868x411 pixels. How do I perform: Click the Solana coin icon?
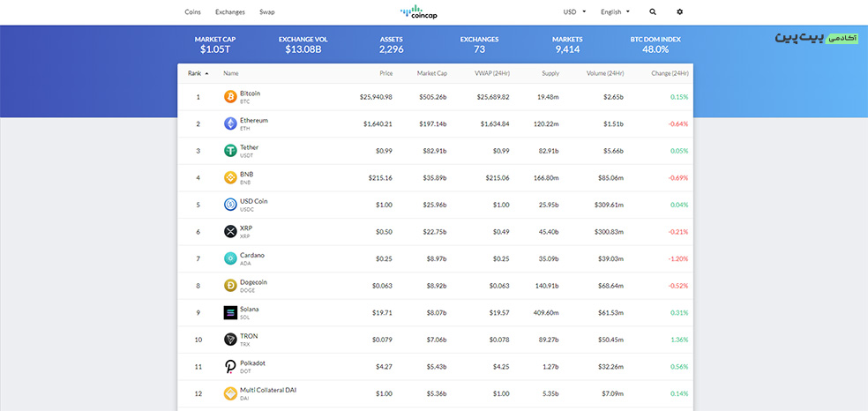[230, 312]
